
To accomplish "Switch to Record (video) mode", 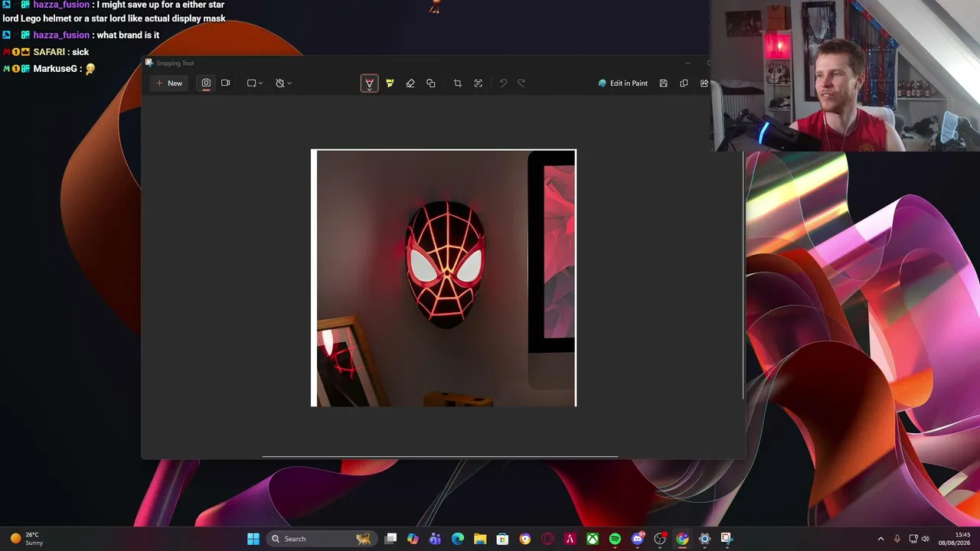I will [x=226, y=83].
